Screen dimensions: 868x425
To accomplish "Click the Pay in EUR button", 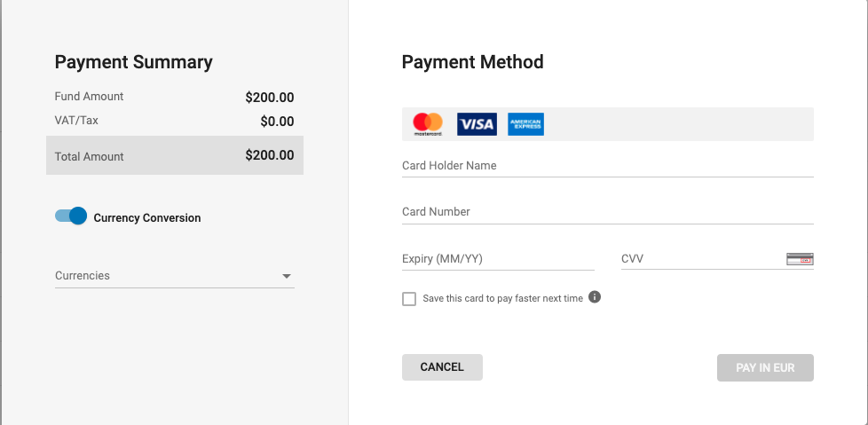I will tap(765, 367).
